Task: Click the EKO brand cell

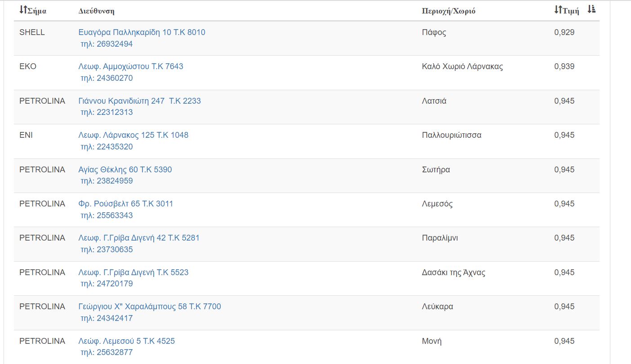Action: pyautogui.click(x=28, y=66)
